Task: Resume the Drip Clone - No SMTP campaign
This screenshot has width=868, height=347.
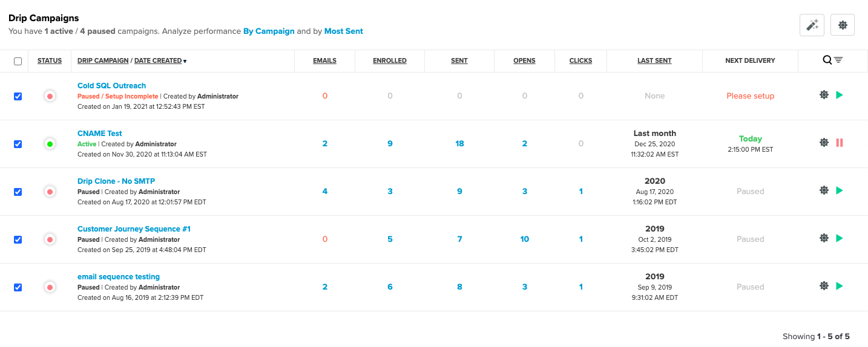Action: (x=839, y=190)
